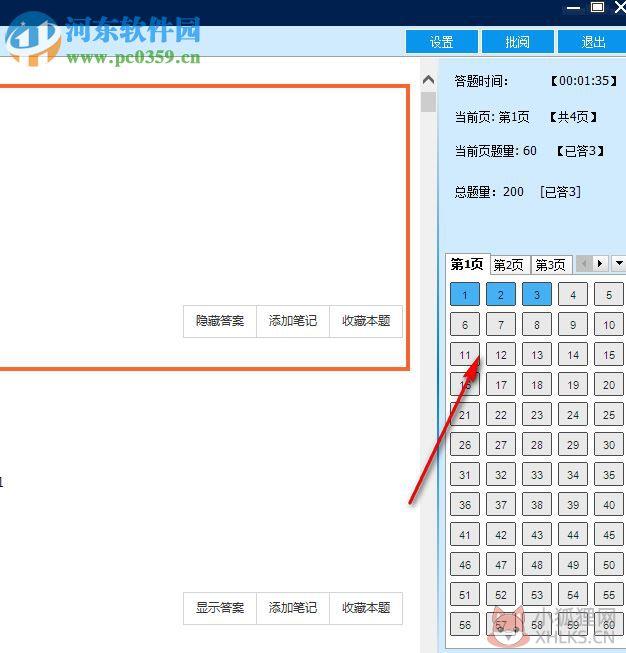This screenshot has width=626, height=653.
Task: Jump to question 36
Action: tap(465, 505)
